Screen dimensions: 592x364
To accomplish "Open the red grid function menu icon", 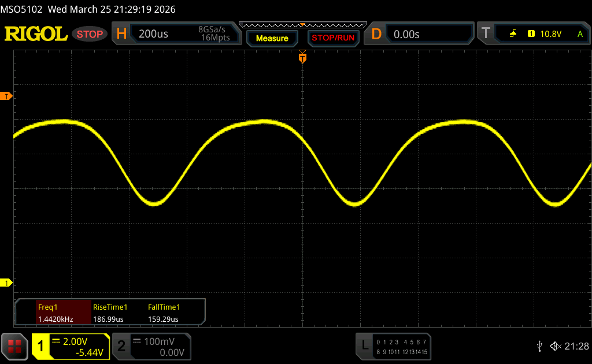I will 14,346.
